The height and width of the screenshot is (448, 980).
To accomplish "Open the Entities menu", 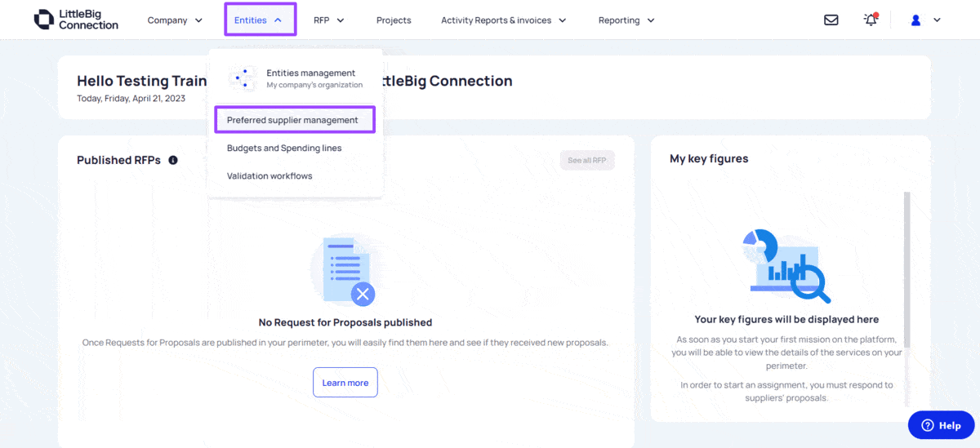I will pyautogui.click(x=260, y=20).
